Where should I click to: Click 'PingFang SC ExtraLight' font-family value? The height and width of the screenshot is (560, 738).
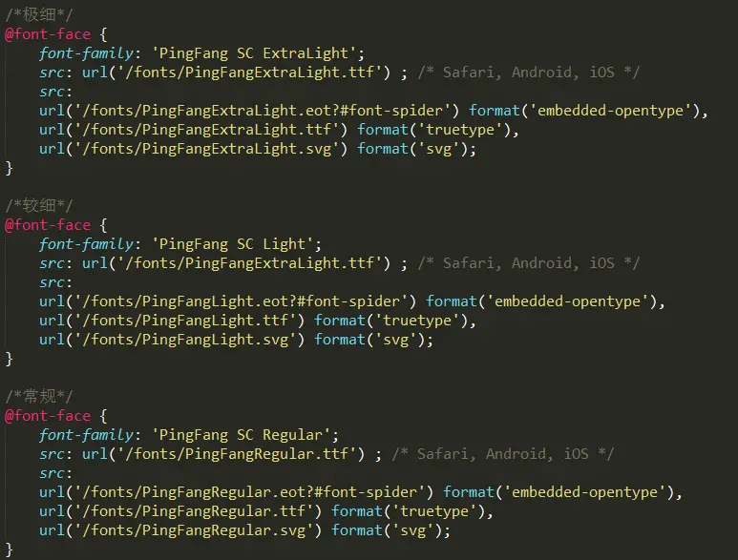254,53
